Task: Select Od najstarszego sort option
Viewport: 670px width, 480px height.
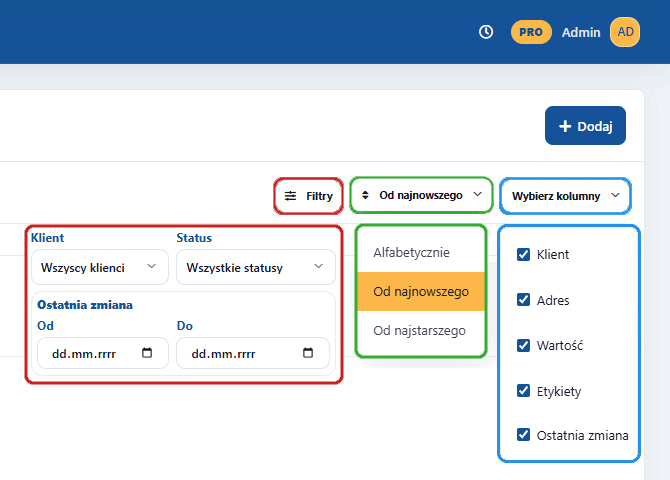Action: (x=421, y=330)
